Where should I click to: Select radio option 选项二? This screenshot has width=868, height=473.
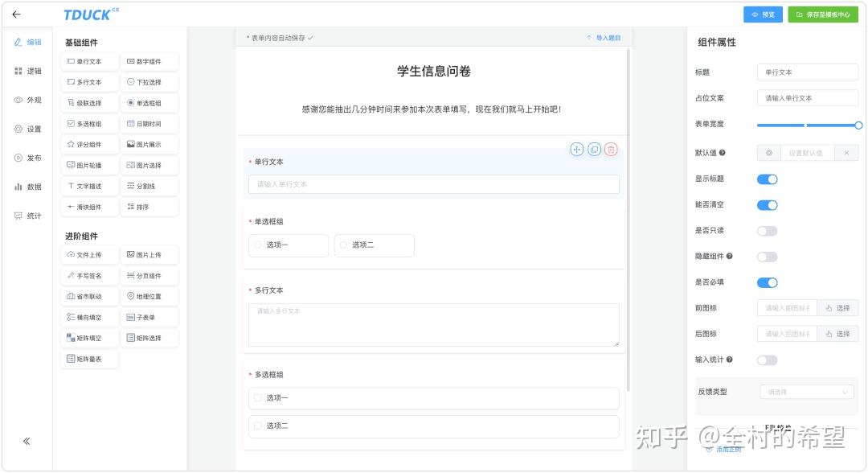[x=375, y=245]
